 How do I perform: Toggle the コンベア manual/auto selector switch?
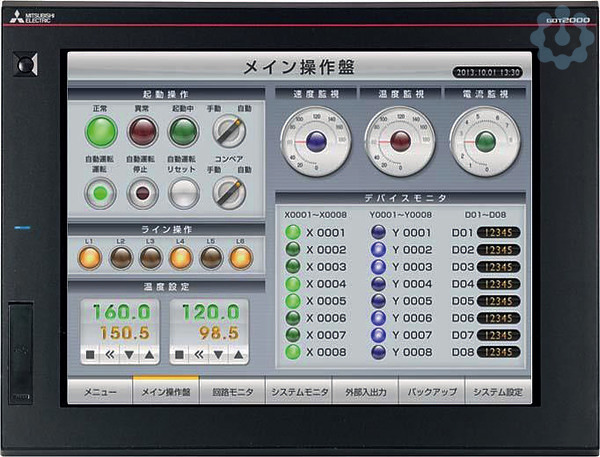click(x=229, y=191)
